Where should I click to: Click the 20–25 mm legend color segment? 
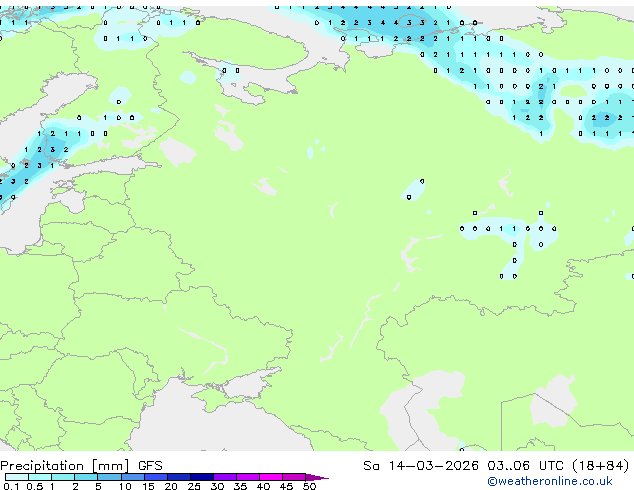point(179,477)
